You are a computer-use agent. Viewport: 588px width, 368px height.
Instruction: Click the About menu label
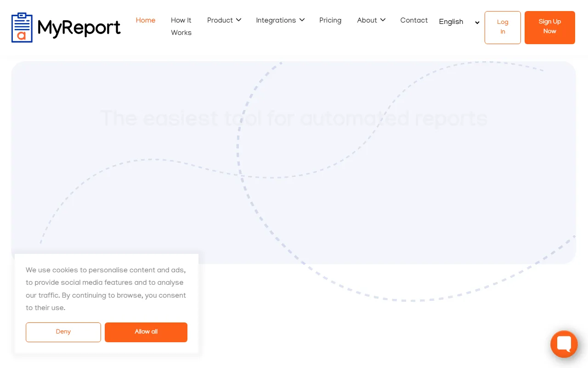(367, 20)
